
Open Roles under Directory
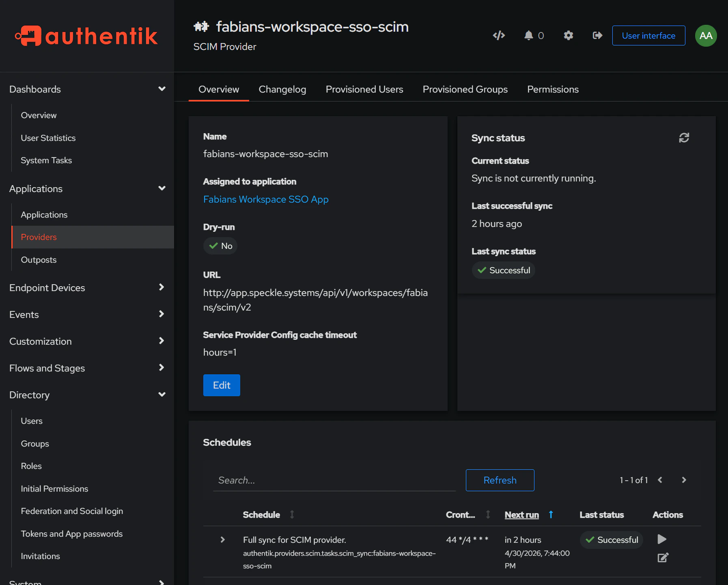pos(31,466)
